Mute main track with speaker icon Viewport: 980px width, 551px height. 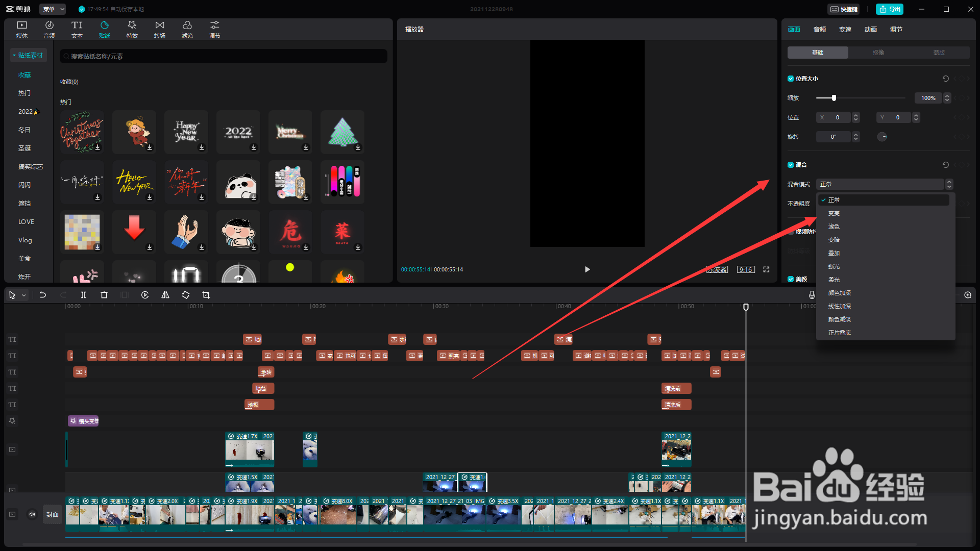point(32,514)
